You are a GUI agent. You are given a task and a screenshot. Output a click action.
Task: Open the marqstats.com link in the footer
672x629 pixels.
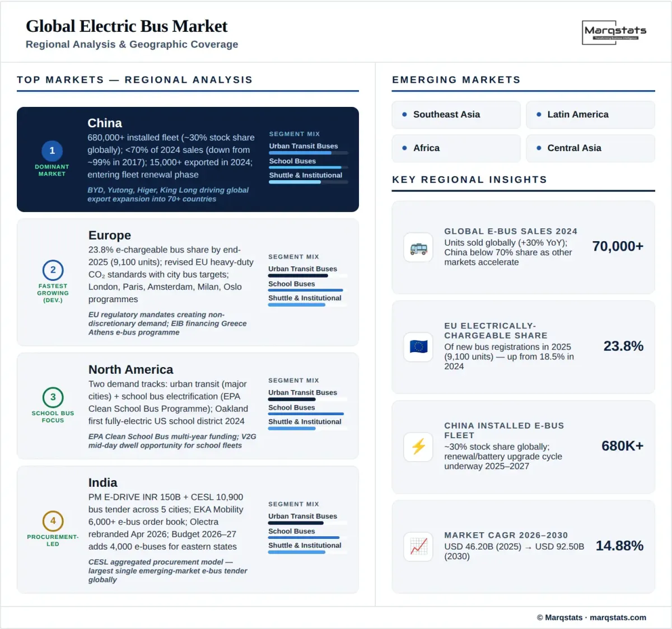618,617
